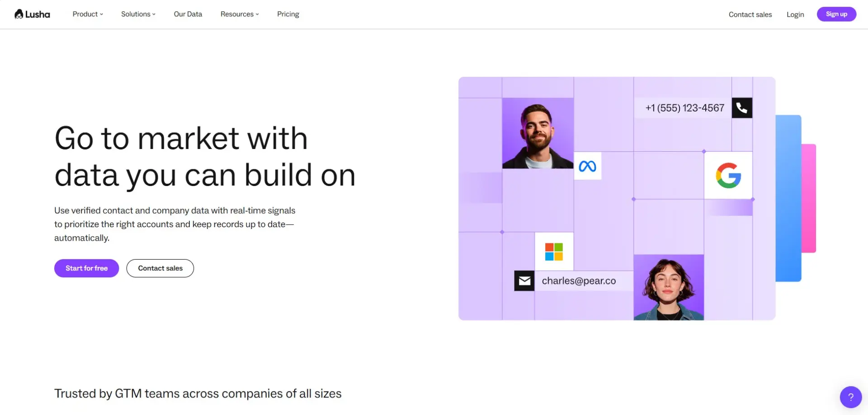Viewport: 868px width, 415px height.
Task: Click the Meta logo tile
Action: 588,166
